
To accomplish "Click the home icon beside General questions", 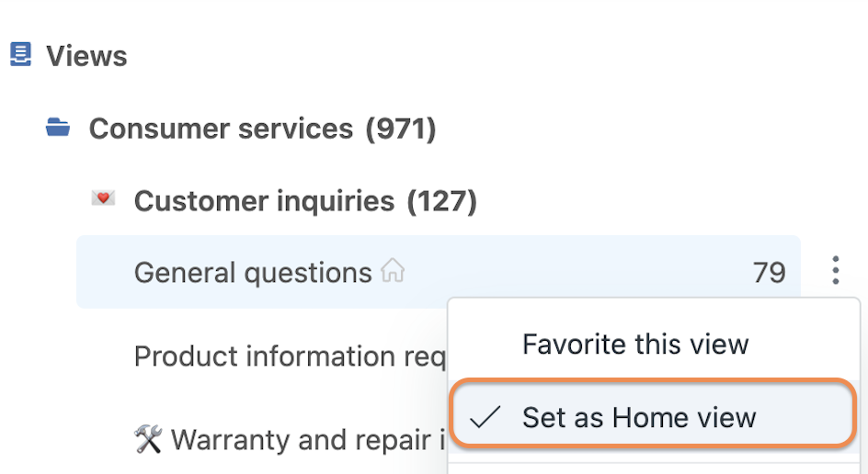I will tap(394, 272).
